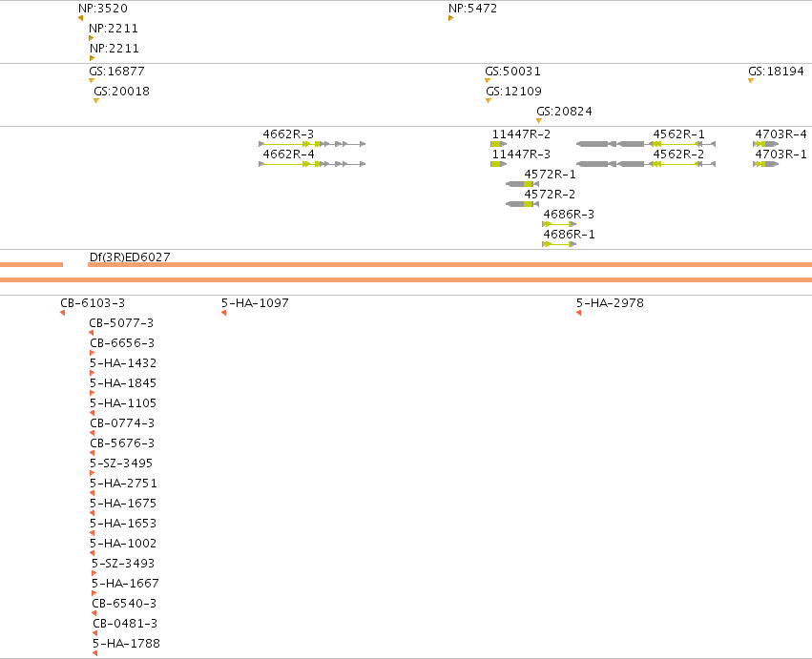Click the CB-6103-3 insertion label
Screen dimensions: 812x659
(93, 303)
